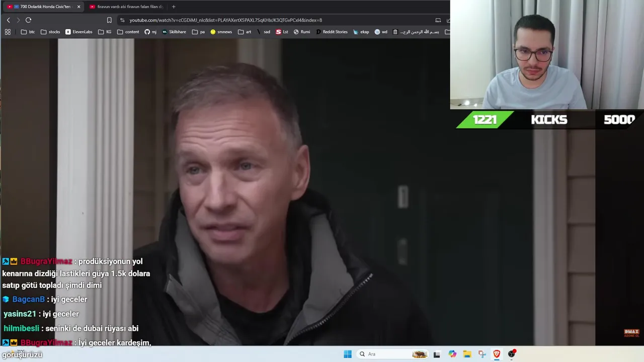Open the Reddit Stories bookmark
This screenshot has height=362, width=644.
coord(332,32)
